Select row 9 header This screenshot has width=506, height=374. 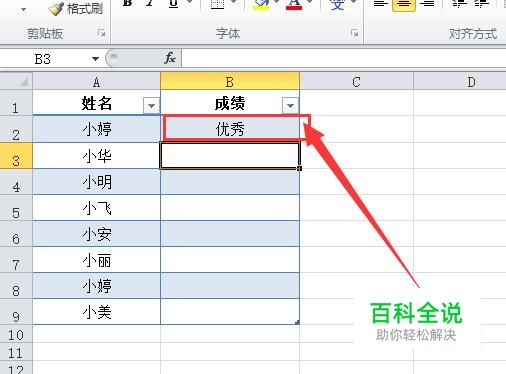(16, 312)
